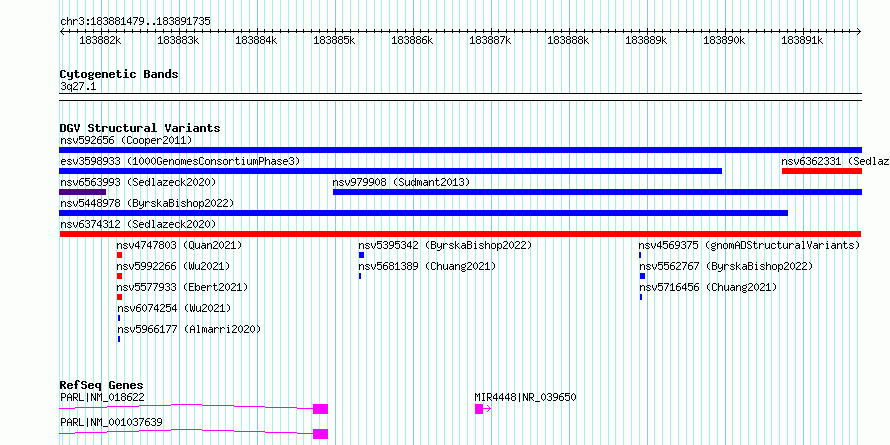The width and height of the screenshot is (890, 445).
Task: Click the 183885k ruler tick label
Action: pos(334,40)
